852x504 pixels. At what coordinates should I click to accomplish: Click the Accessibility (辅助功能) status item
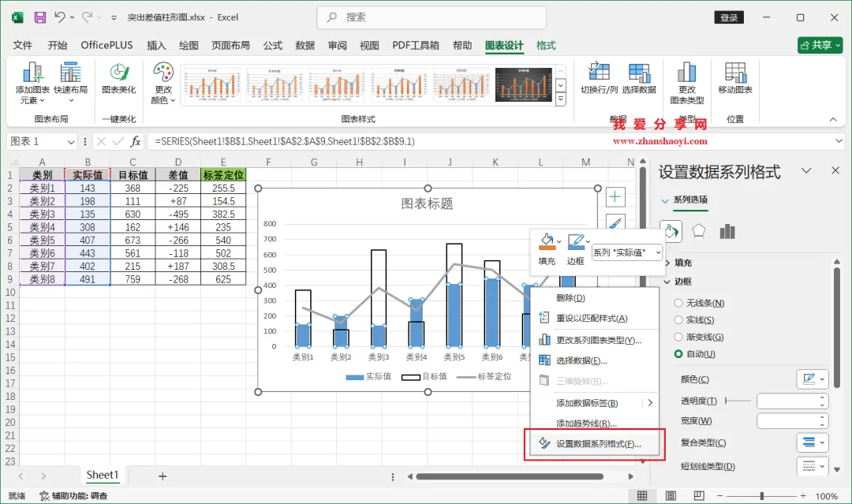tap(73, 496)
